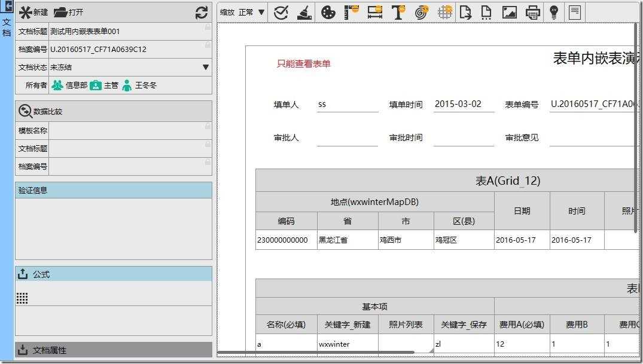Expand the 文档属性 panel header
The width and height of the screenshot is (643, 364).
[x=114, y=350]
